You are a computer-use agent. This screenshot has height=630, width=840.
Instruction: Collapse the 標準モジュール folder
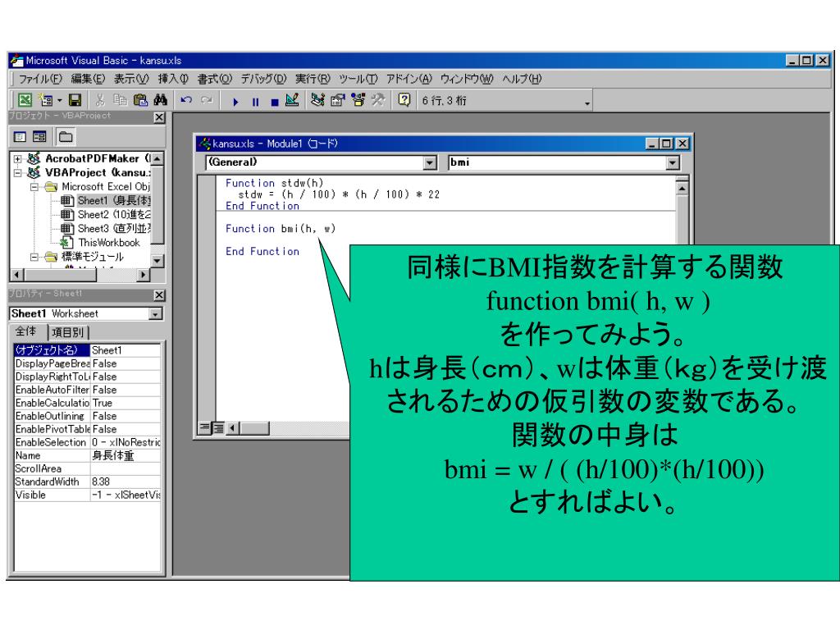tap(34, 257)
